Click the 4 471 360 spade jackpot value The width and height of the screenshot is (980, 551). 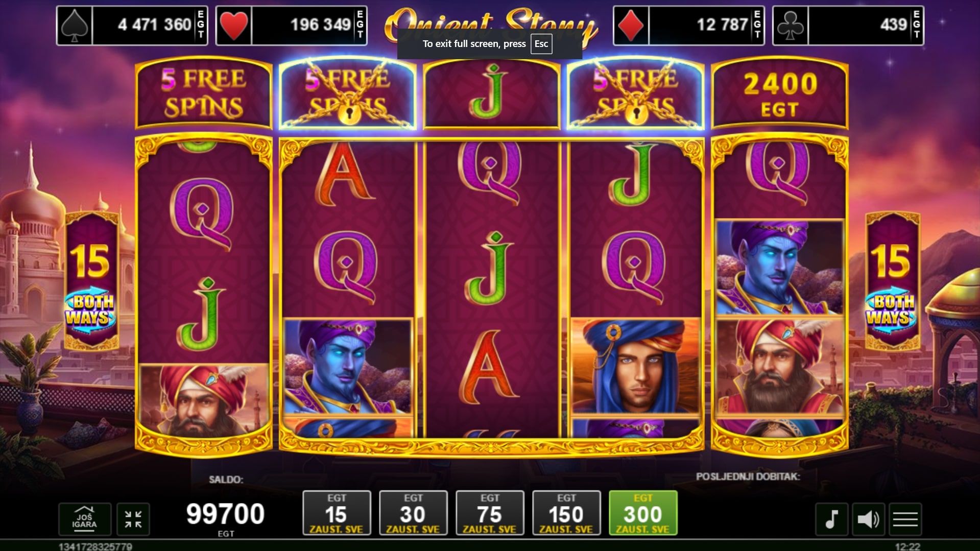click(154, 25)
